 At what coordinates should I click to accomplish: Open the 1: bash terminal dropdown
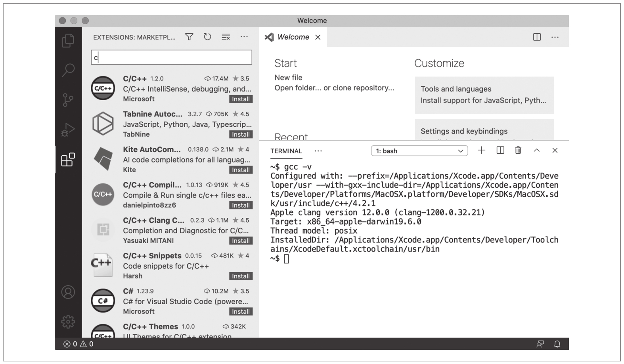[419, 151]
